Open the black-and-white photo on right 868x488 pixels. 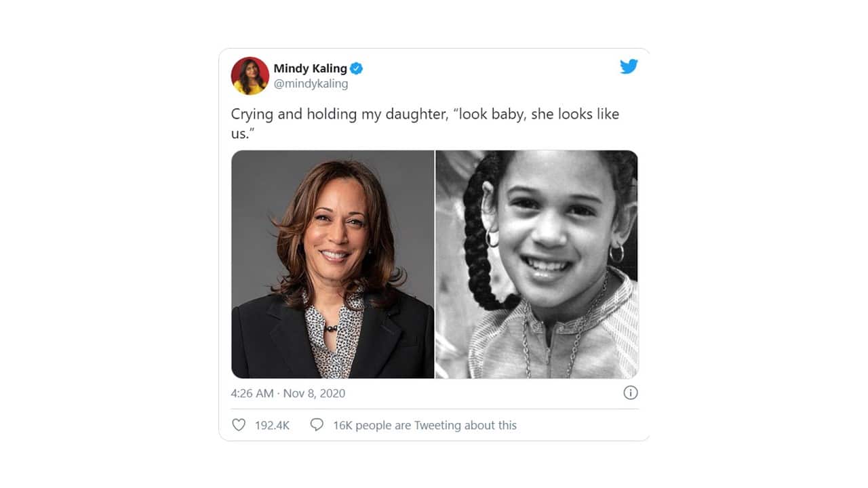pyautogui.click(x=536, y=264)
